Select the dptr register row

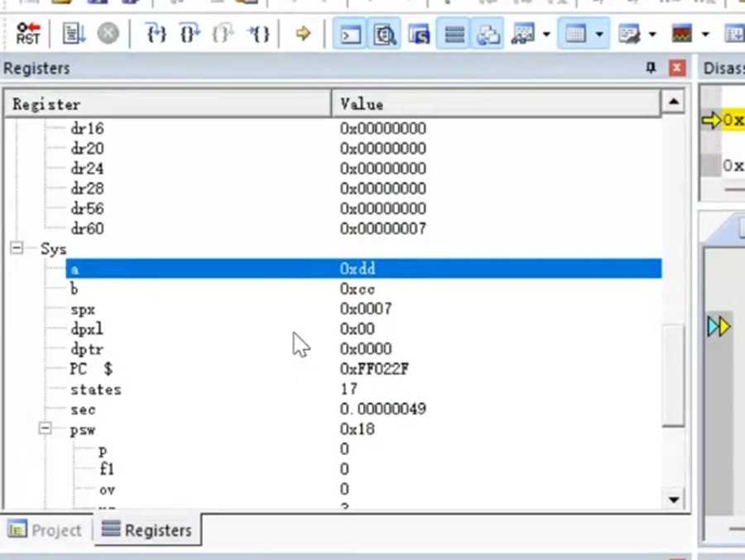pyautogui.click(x=87, y=349)
